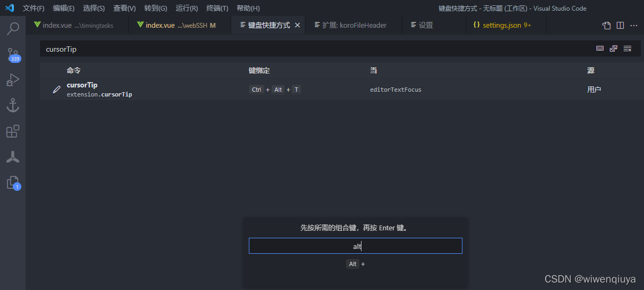This screenshot has width=644, height=290.
Task: Click extension.cursorTip command ID text
Action: click(99, 94)
